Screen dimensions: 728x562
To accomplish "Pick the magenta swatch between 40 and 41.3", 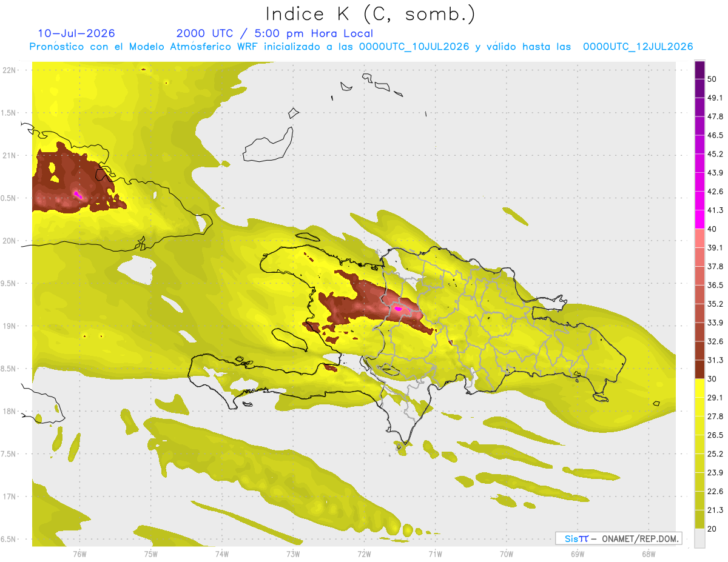I will tap(699, 219).
